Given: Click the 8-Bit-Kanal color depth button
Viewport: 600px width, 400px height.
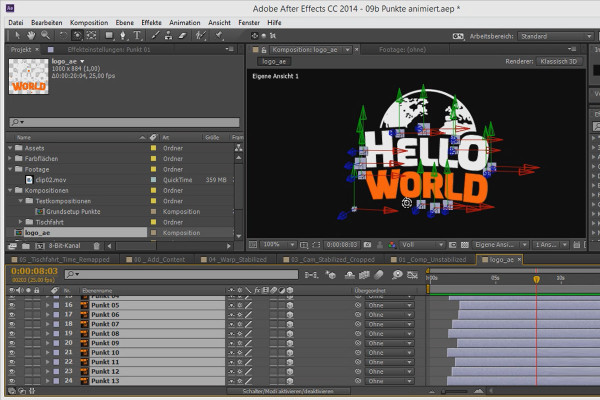Looking at the screenshot, I should [x=64, y=246].
